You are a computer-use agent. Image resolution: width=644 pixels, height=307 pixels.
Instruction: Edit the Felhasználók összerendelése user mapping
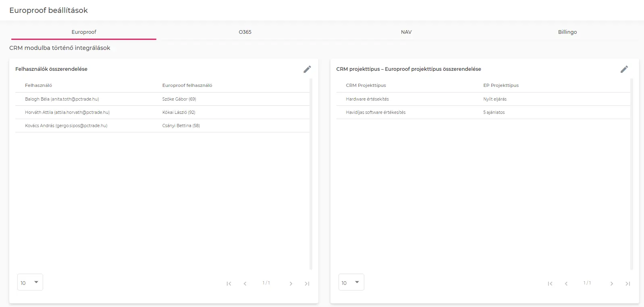click(x=307, y=69)
